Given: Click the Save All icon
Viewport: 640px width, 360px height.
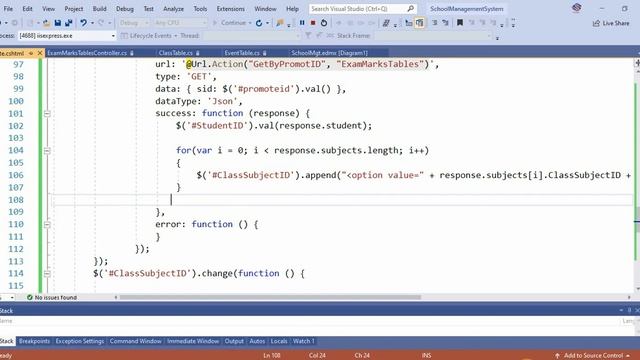Looking at the screenshot, I should (69, 23).
